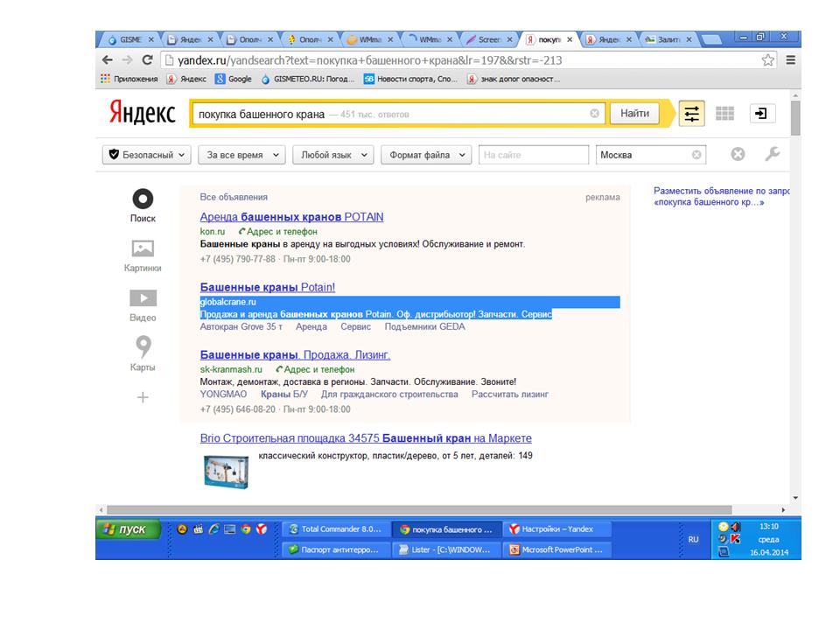This screenshot has height=630, width=840.
Task: Open Башенные краны Potain! link
Action: coord(268,287)
